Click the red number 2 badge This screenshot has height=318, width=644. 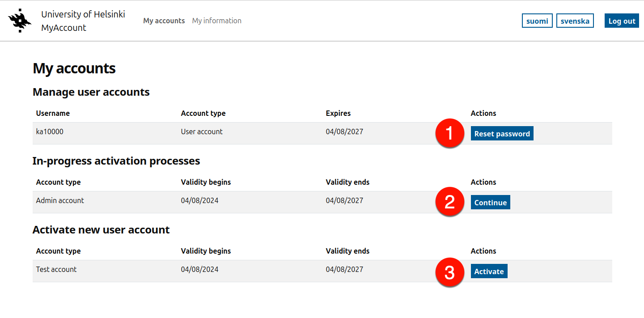[x=449, y=202]
